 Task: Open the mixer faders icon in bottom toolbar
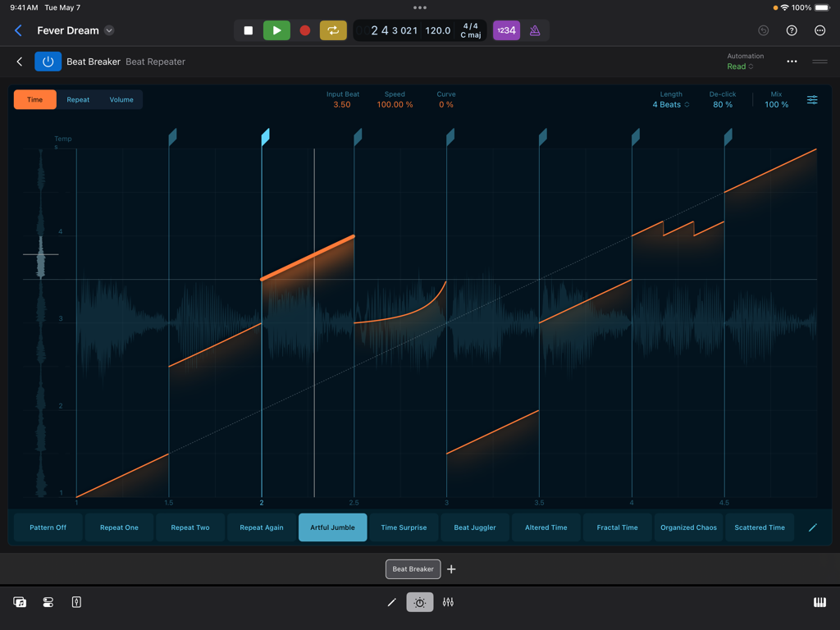pos(448,601)
